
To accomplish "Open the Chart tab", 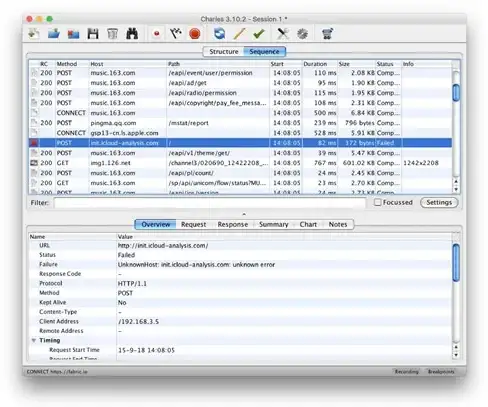I will [308, 224].
